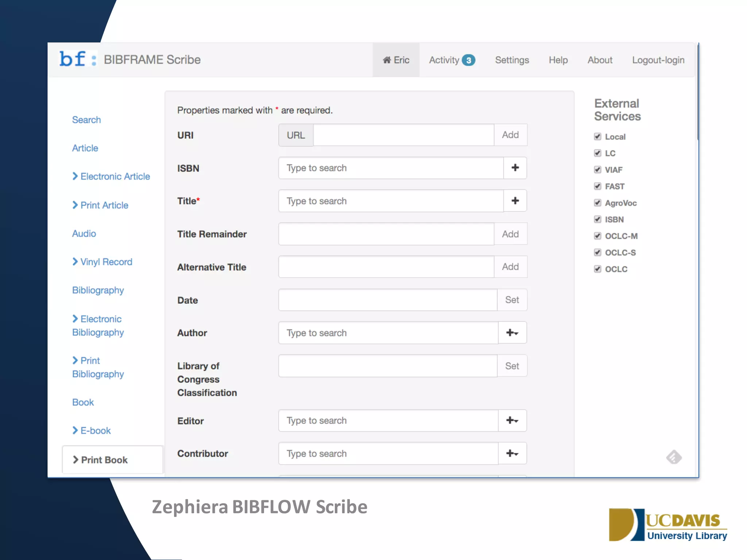Screen dimensions: 747x560
Task: Click Set for Library of Congress Classification
Action: click(512, 366)
